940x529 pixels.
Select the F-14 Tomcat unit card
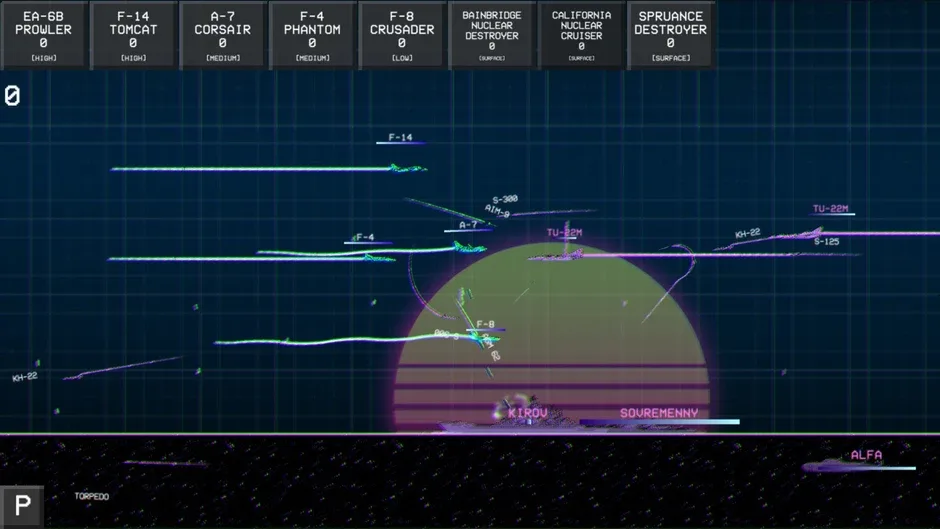point(133,35)
